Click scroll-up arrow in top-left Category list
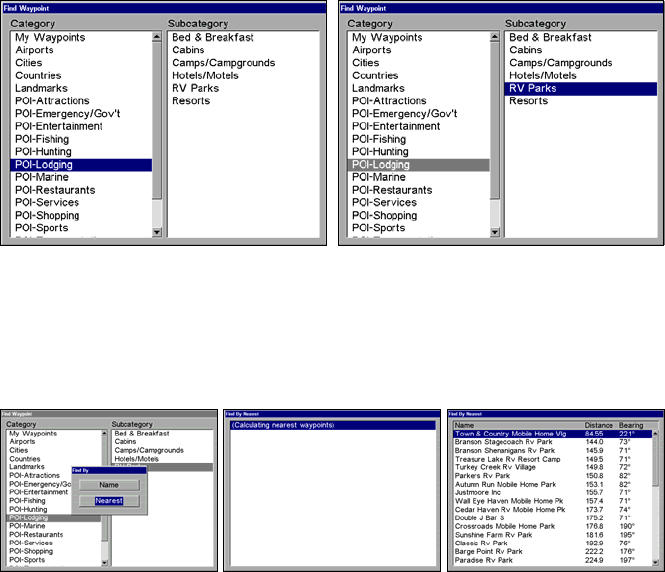Viewport: 665px width, 572px height. click(157, 37)
